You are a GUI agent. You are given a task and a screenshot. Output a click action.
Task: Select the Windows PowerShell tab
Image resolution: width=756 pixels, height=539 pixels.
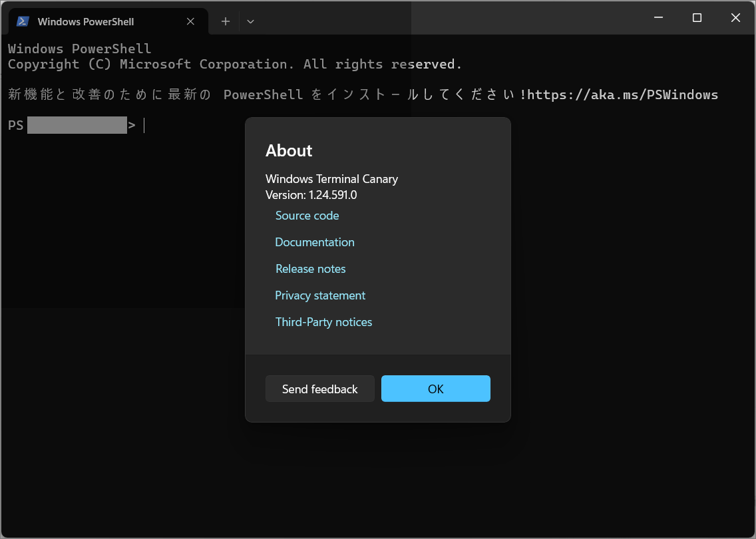[x=108, y=21]
